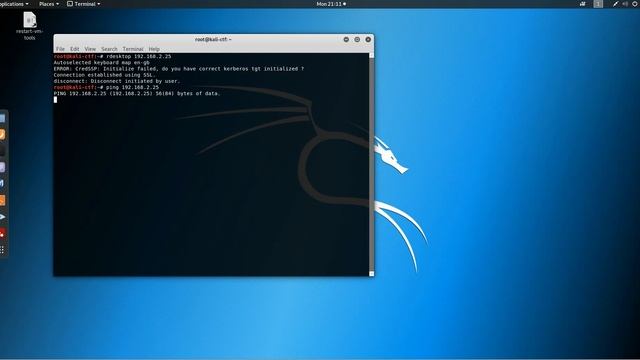The image size is (640, 360).
Task: Open the Places menu in top bar
Action: 49,4
